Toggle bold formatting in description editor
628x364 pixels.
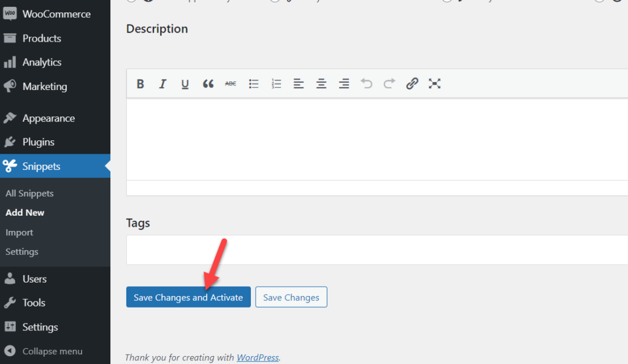click(140, 83)
